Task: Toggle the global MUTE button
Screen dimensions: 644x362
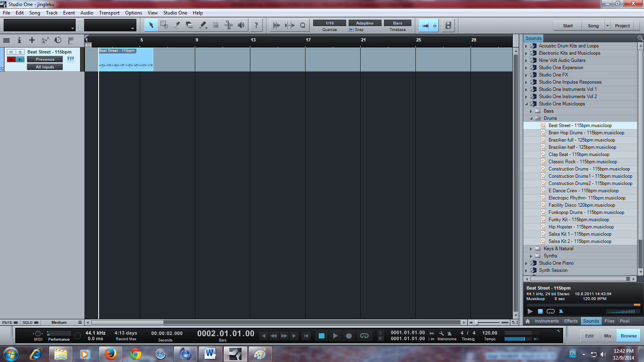Action: point(10,323)
